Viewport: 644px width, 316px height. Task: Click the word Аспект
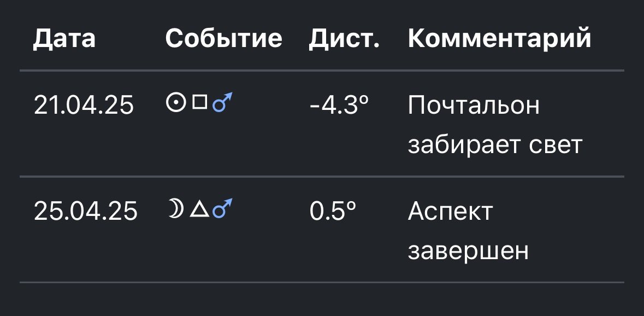pos(451,211)
